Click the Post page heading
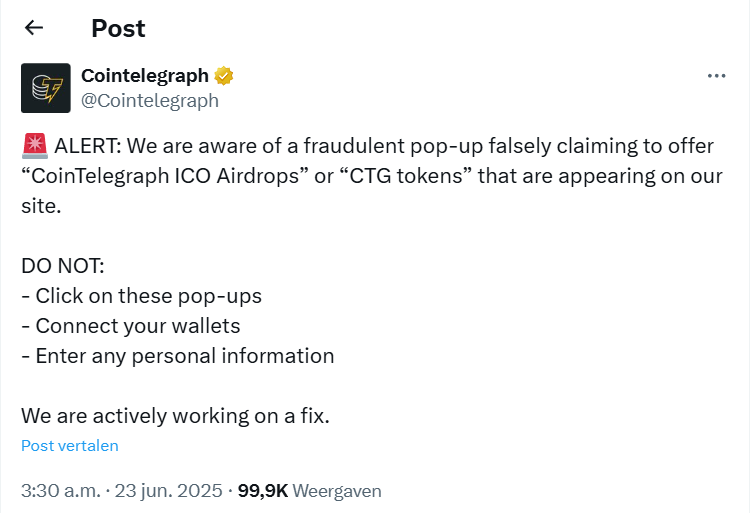The height and width of the screenshot is (513, 752). pyautogui.click(x=118, y=28)
